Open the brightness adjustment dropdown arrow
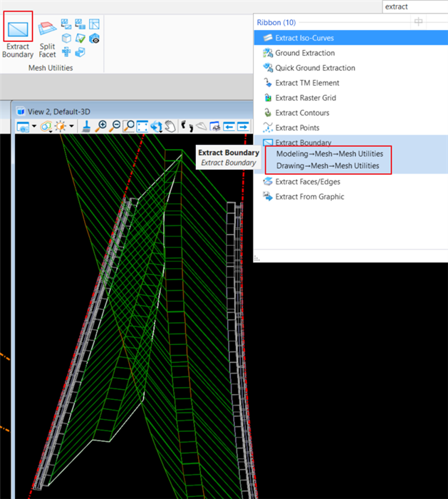 pyautogui.click(x=72, y=127)
